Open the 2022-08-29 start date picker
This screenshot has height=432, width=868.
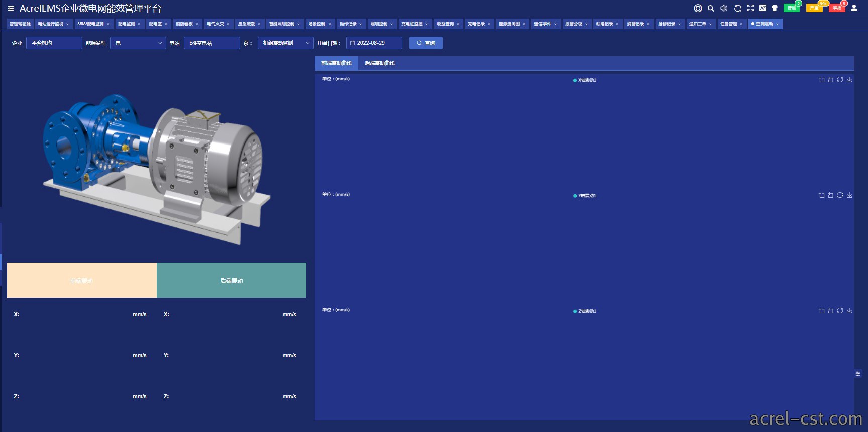[x=374, y=43]
